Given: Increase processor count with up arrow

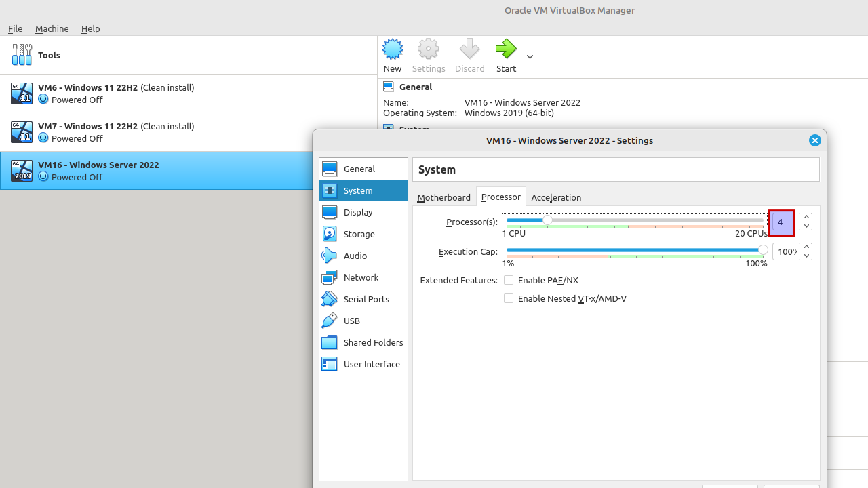Looking at the screenshot, I should pyautogui.click(x=806, y=218).
